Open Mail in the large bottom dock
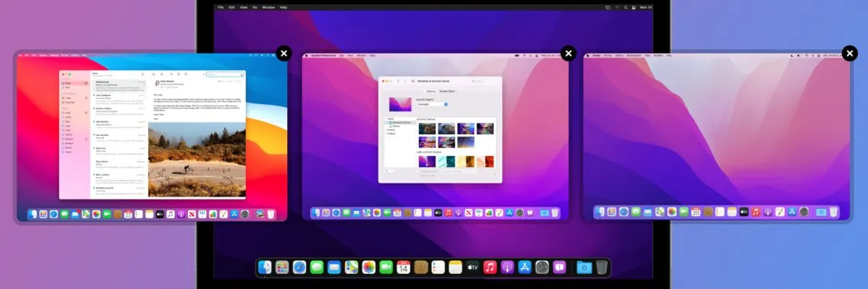 click(334, 267)
